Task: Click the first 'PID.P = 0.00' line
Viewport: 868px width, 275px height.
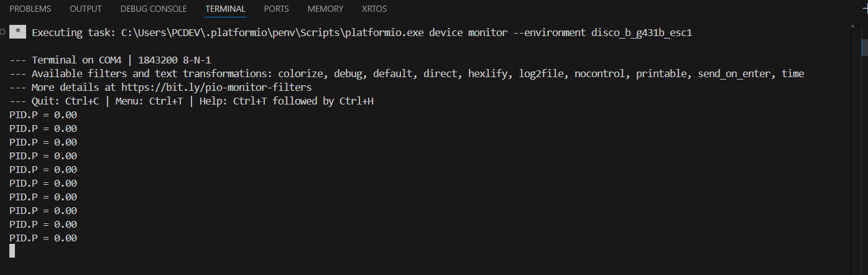Action: 43,114
